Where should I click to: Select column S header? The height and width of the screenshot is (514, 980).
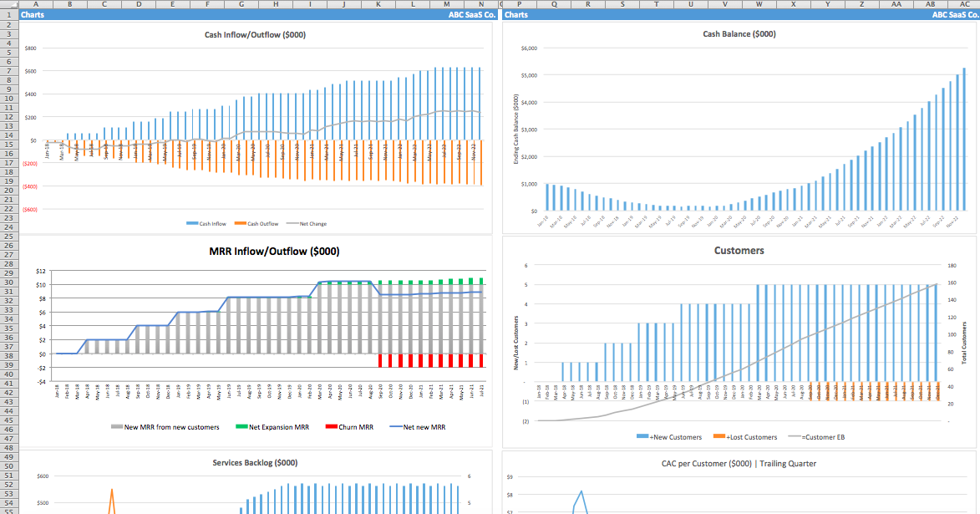click(x=622, y=4)
